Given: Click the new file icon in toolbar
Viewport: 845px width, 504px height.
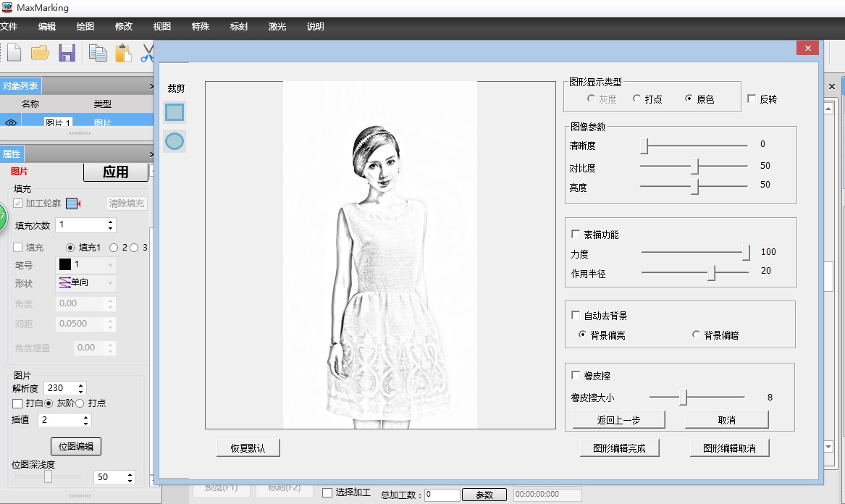Looking at the screenshot, I should [x=14, y=53].
